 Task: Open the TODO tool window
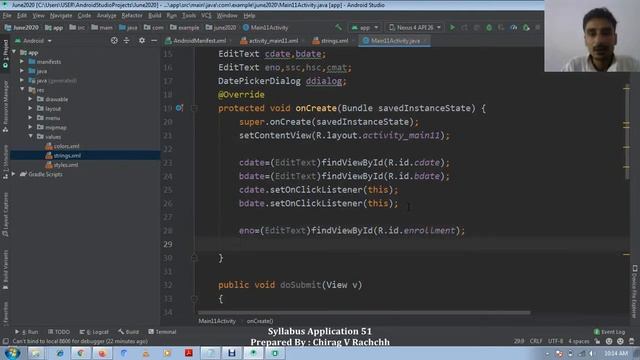tap(59, 332)
